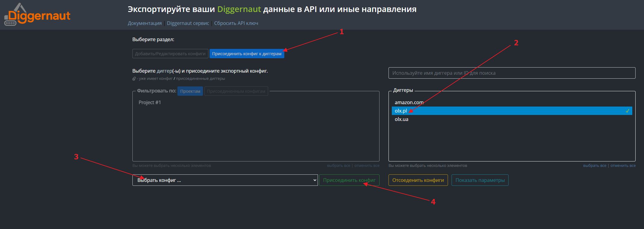Open the Документация link

[x=145, y=23]
